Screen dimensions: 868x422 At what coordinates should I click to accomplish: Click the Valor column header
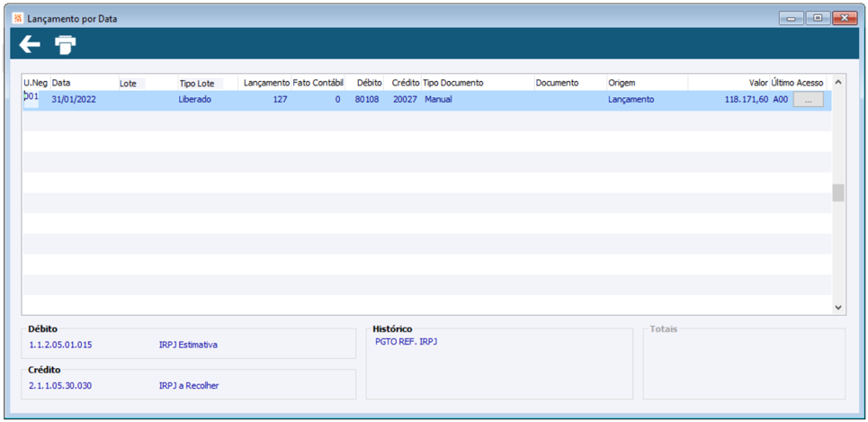point(729,83)
